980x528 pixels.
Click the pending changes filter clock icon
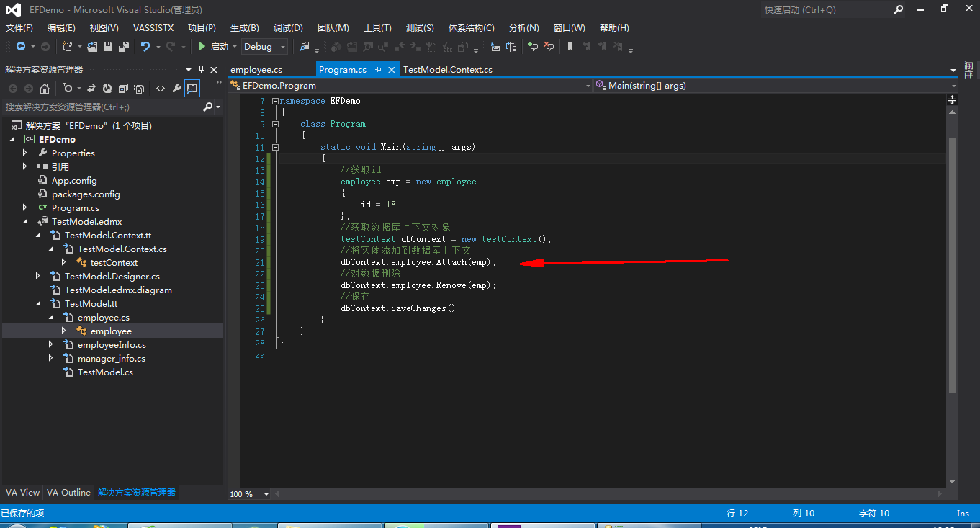68,89
